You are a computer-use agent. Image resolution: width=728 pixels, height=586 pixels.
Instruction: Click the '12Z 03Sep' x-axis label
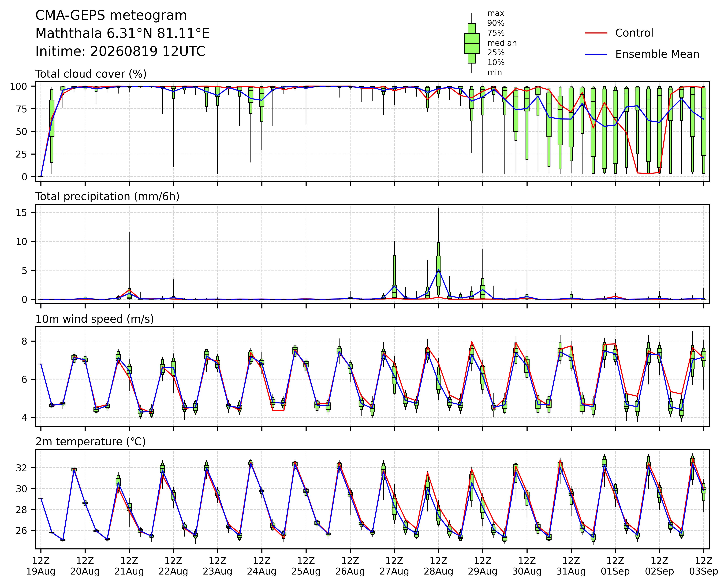pyautogui.click(x=704, y=566)
